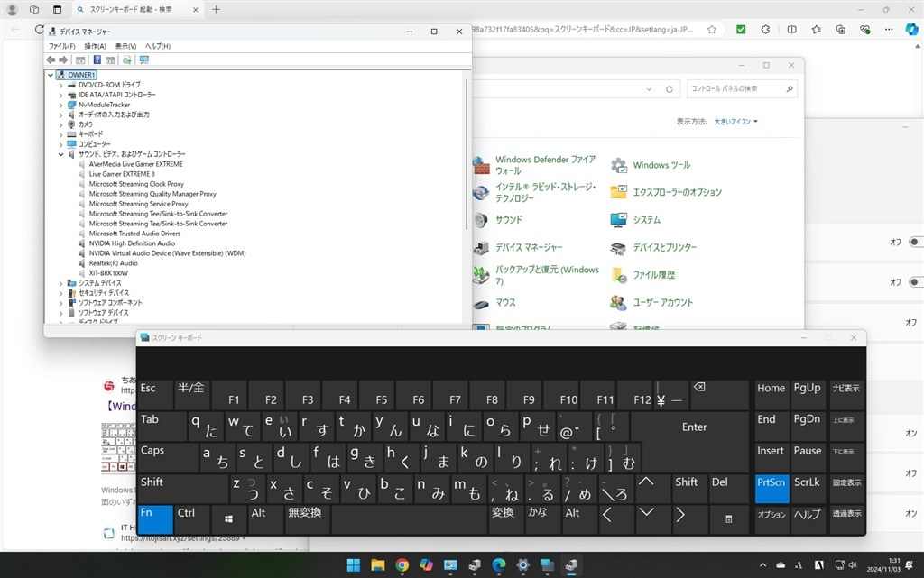Click the ナビ表示 key on on-screen keyboard
924x578 pixels.
point(846,395)
